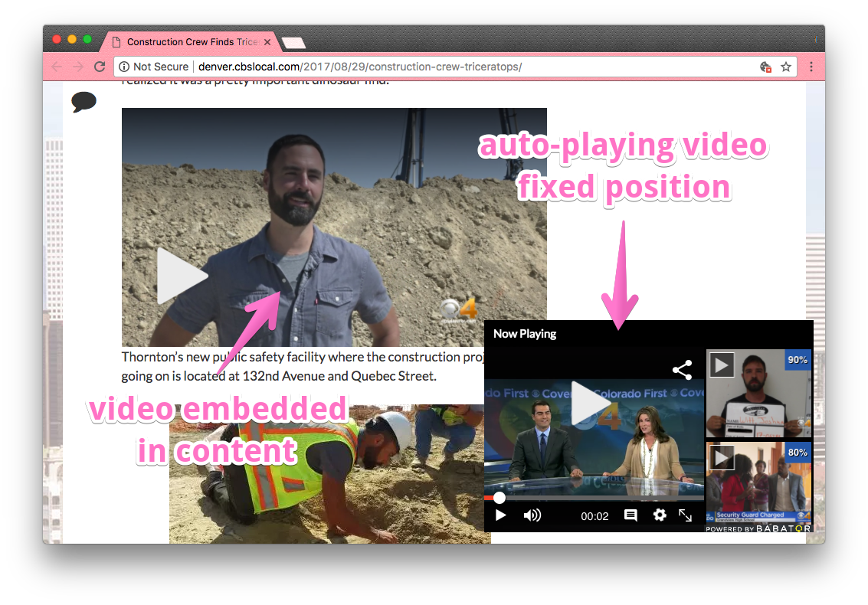This screenshot has height=605, width=868.
Task: Click the red progress slider knob
Action: click(x=500, y=498)
